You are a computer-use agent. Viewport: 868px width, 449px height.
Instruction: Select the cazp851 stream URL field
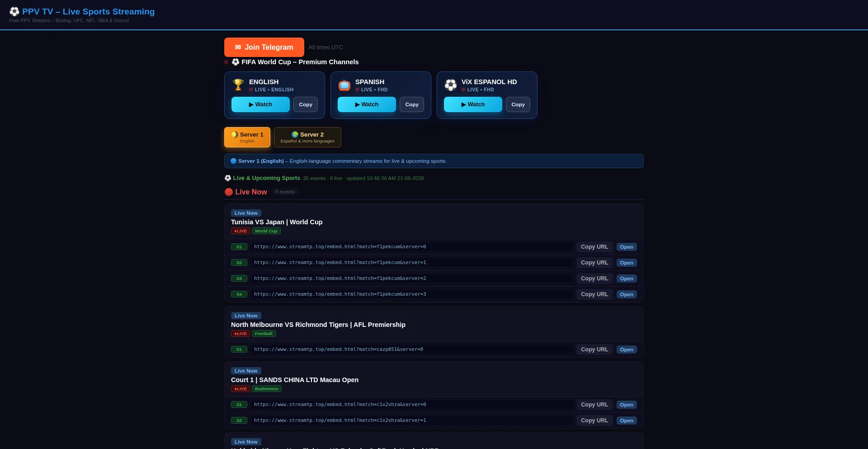(x=412, y=350)
